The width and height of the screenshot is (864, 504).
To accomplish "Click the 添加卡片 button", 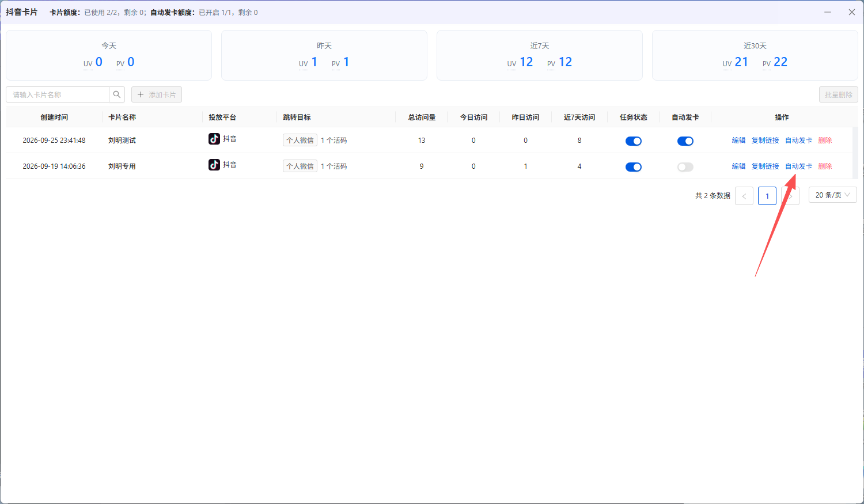I will tap(157, 94).
